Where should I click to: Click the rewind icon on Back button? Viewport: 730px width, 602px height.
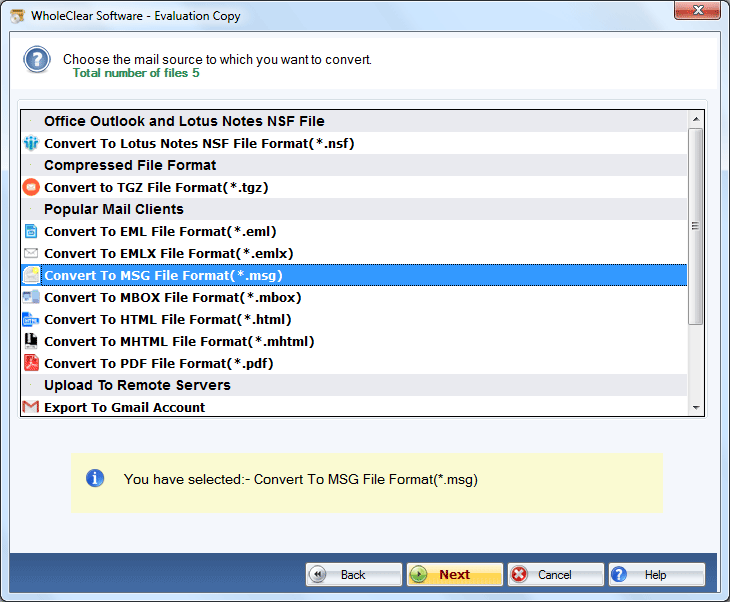[x=318, y=574]
